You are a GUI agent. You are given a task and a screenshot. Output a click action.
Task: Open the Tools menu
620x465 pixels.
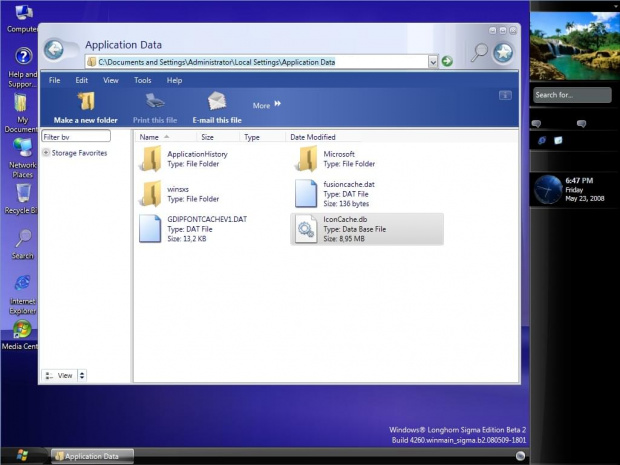[x=142, y=80]
